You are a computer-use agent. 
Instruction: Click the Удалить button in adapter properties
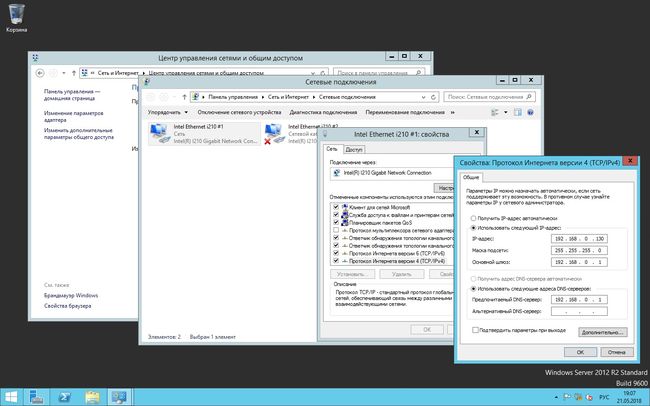[402, 274]
